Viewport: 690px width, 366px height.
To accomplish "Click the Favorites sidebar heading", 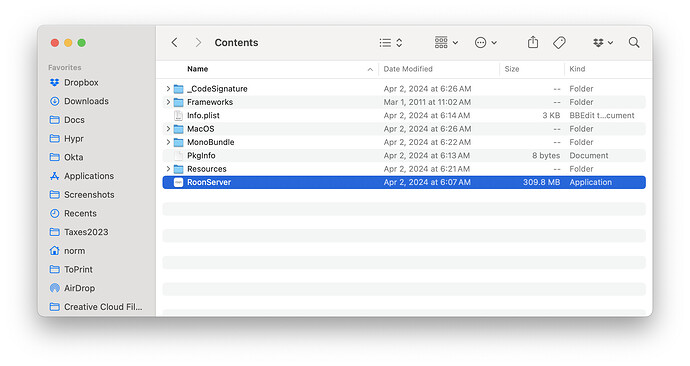I will pos(65,67).
